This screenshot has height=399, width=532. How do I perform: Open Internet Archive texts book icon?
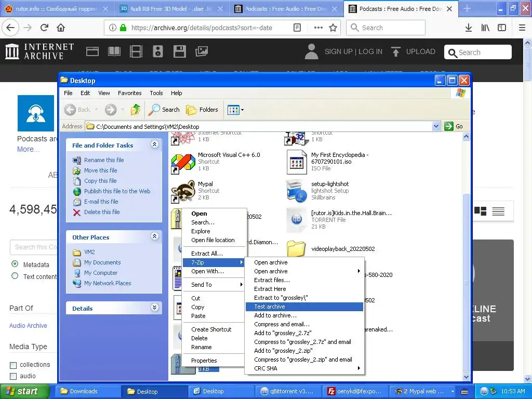[x=114, y=51]
